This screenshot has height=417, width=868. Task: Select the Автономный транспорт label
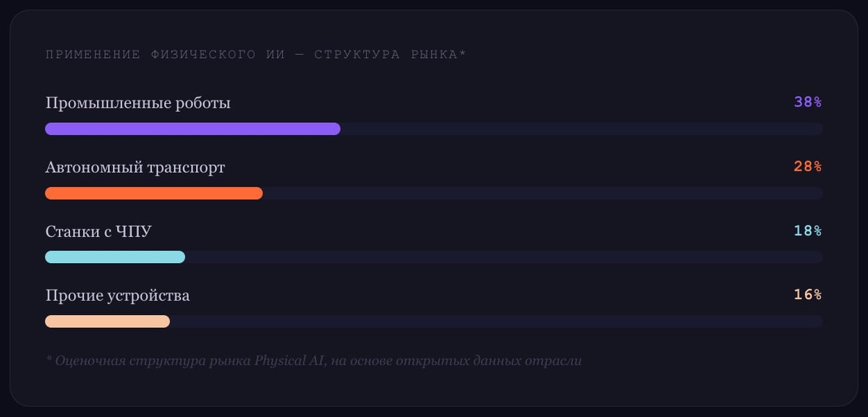coord(135,167)
